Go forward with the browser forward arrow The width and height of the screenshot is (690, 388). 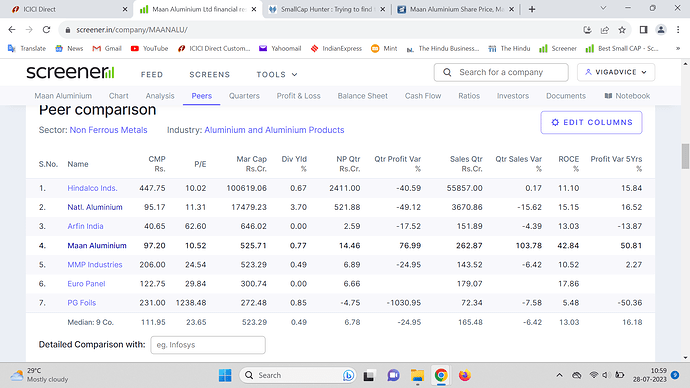coord(29,29)
